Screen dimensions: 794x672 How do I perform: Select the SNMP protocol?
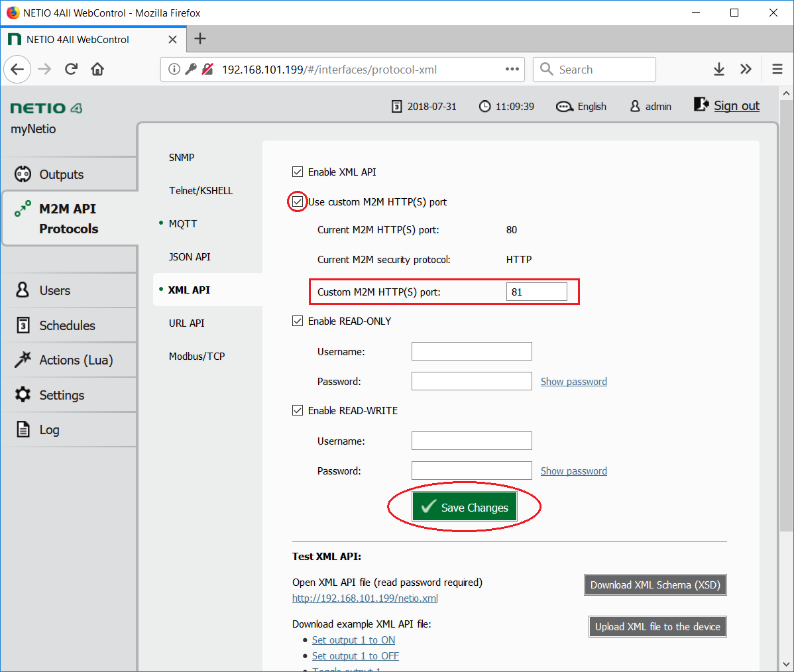pos(182,158)
